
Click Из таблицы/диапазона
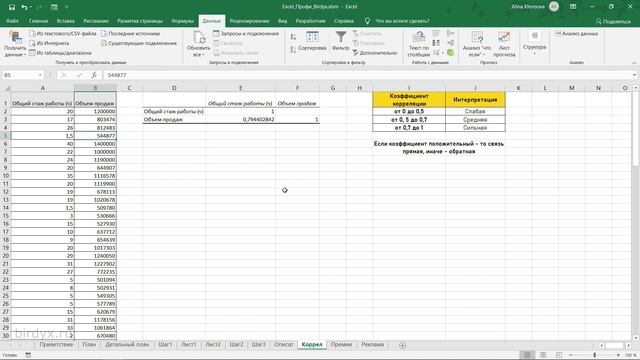[60, 53]
